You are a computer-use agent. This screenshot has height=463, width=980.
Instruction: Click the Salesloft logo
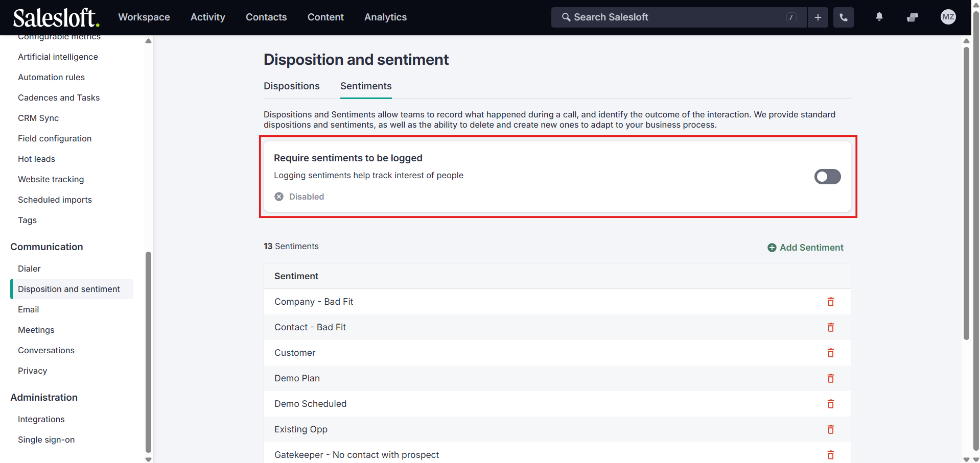tap(56, 17)
